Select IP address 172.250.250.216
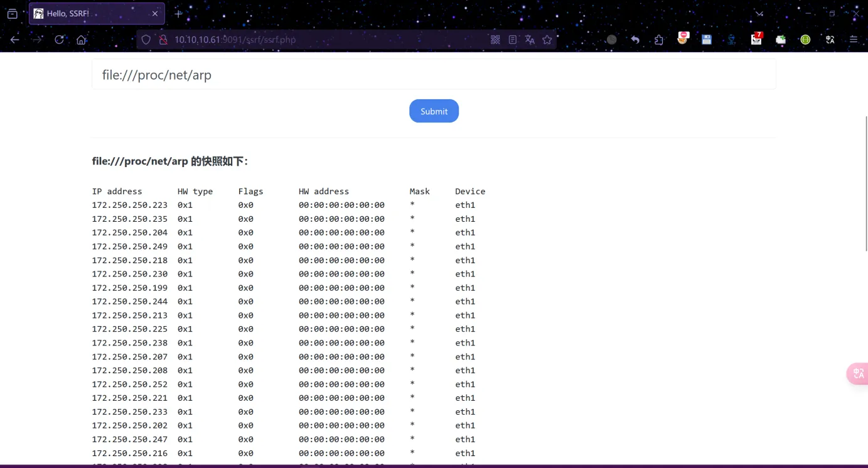The image size is (868, 468). coord(130,453)
